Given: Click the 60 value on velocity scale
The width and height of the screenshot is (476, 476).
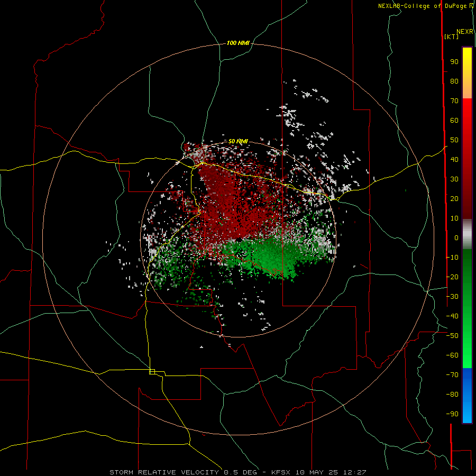Looking at the screenshot, I should (x=454, y=120).
